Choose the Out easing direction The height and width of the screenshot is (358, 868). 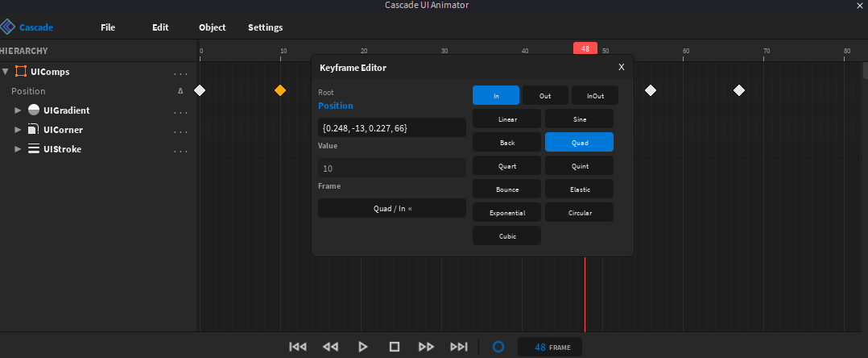tap(545, 95)
